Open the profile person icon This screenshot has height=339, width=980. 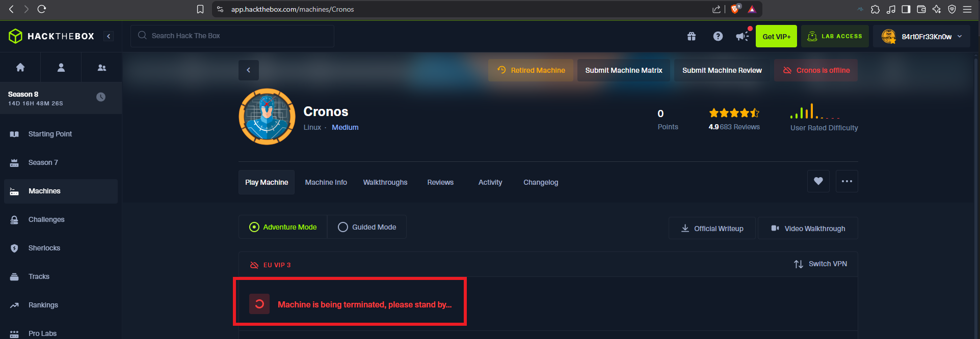(61, 67)
